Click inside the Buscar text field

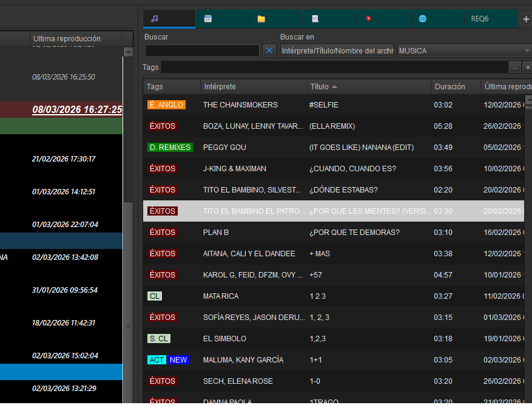[x=202, y=51]
